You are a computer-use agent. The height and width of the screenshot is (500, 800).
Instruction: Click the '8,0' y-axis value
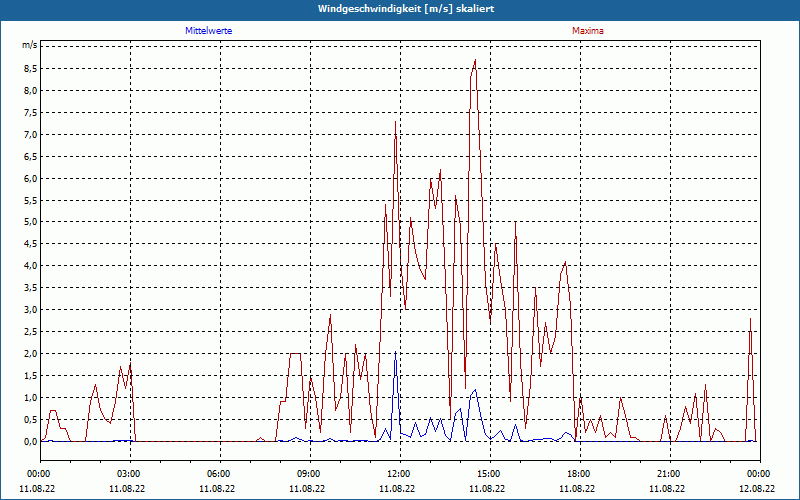(30, 91)
